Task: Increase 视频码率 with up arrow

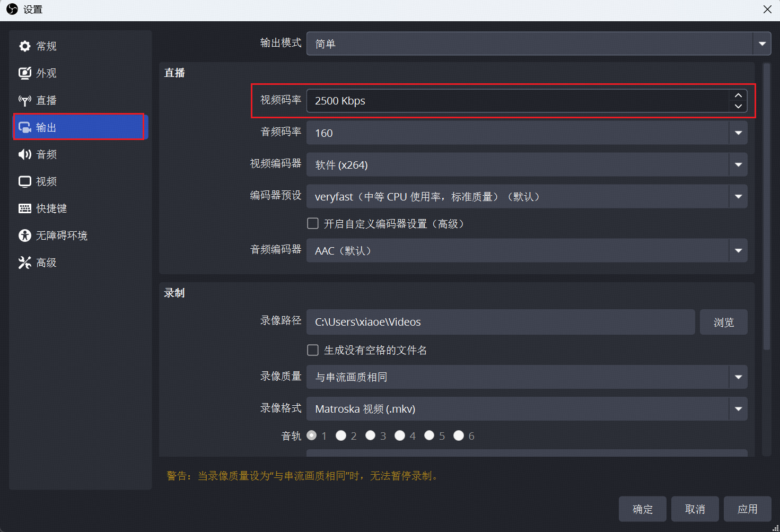Action: (x=738, y=95)
